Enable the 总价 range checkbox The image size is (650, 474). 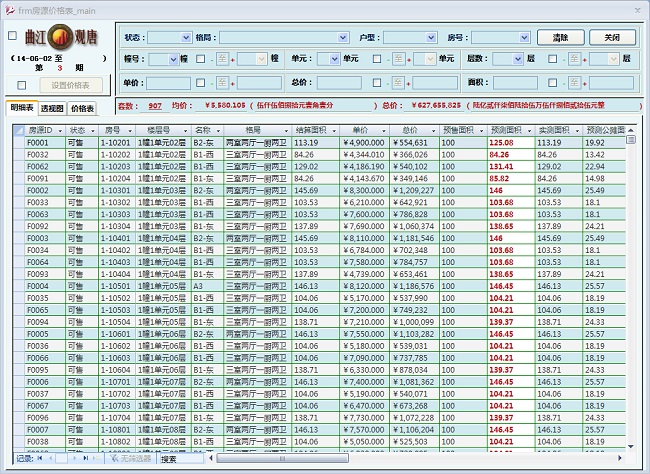tap(377, 83)
